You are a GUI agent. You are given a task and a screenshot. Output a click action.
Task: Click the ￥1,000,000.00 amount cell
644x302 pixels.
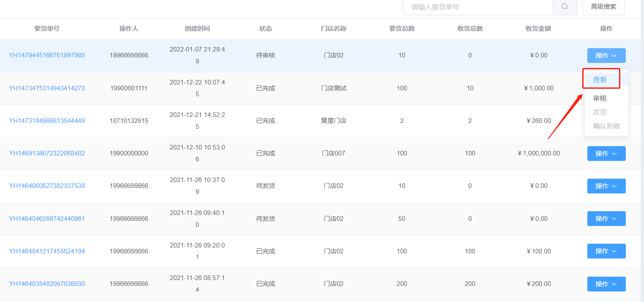(x=538, y=153)
